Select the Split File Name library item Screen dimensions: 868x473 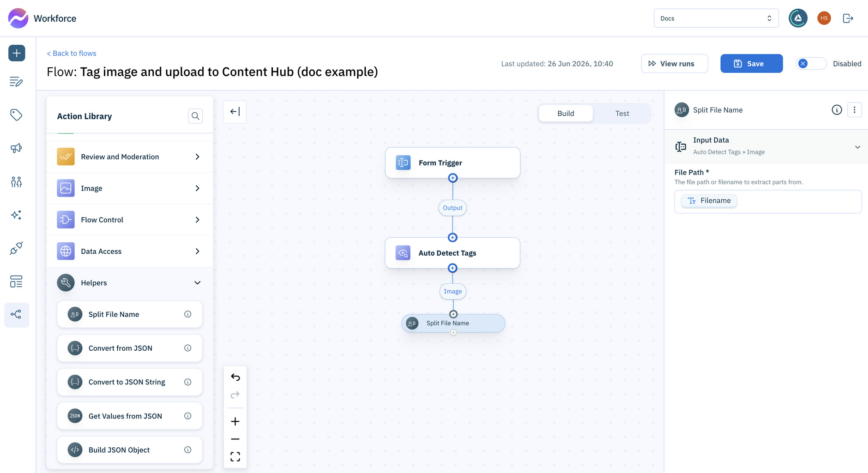tap(130, 314)
